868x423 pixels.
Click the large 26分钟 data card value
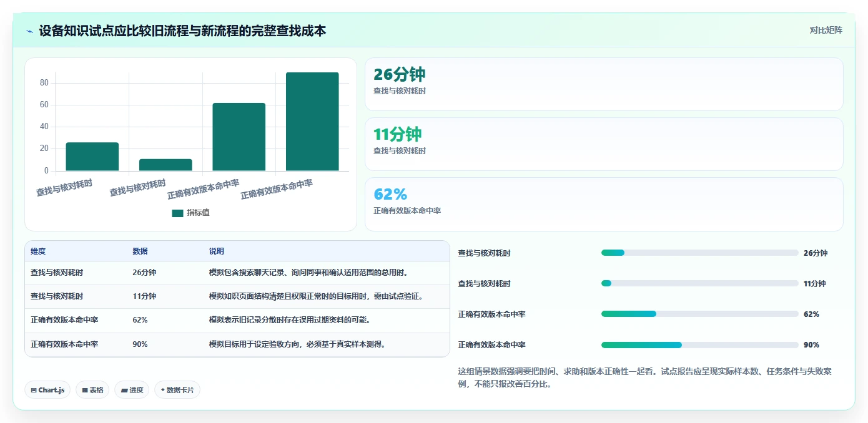point(399,74)
